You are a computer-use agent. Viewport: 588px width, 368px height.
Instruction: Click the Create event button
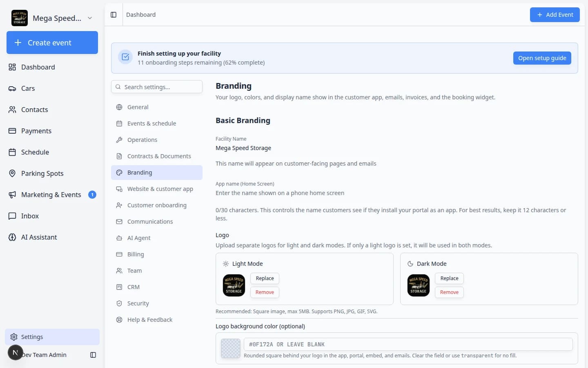52,43
